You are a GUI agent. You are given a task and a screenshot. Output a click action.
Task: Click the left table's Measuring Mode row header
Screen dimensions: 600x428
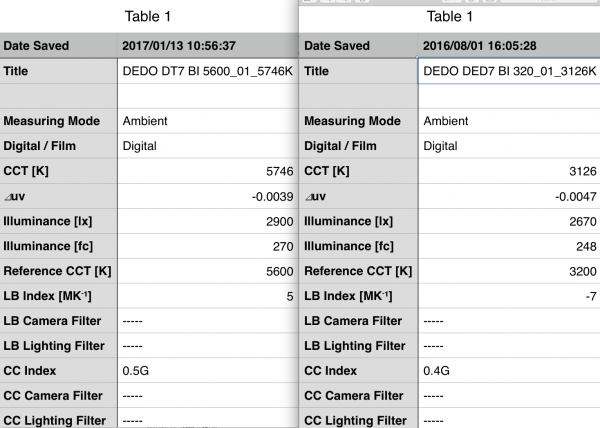[58, 121]
